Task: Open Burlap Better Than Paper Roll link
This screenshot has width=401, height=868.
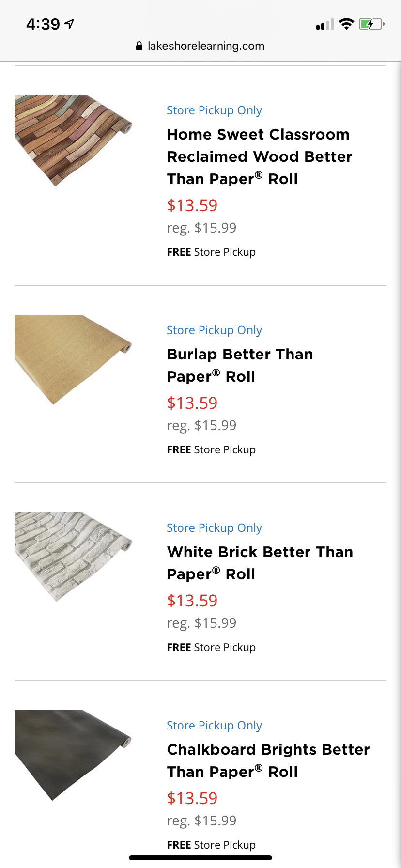Action: coord(240,365)
